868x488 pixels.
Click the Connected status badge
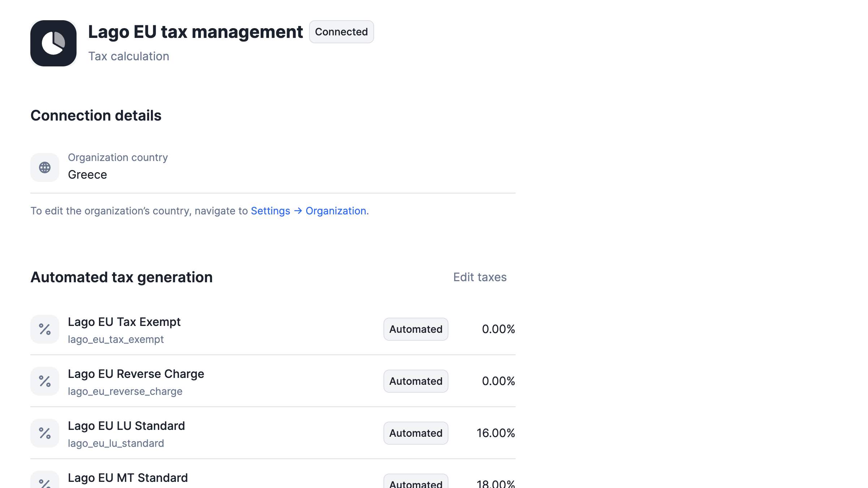pos(341,32)
